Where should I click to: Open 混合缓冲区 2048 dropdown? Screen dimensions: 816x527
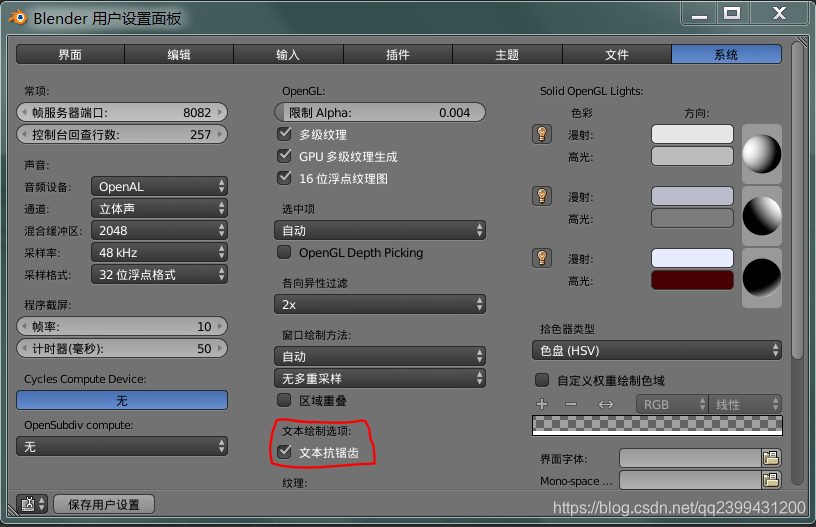(x=159, y=230)
